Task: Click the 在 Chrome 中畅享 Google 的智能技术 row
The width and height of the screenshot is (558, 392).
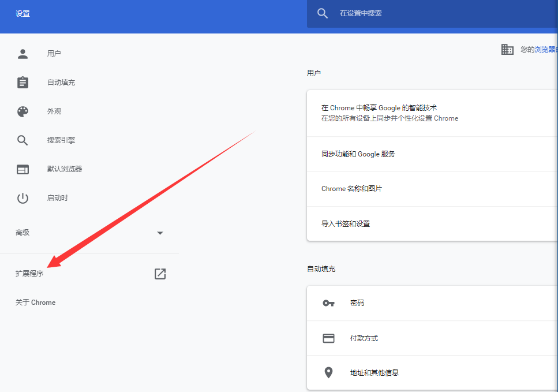Action: (x=432, y=113)
